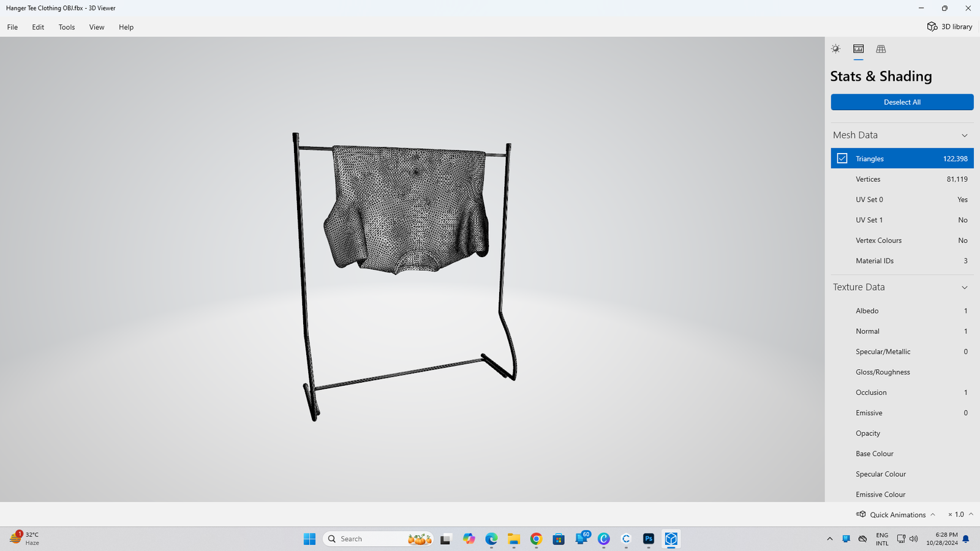Select the Material IDs row

click(902, 261)
